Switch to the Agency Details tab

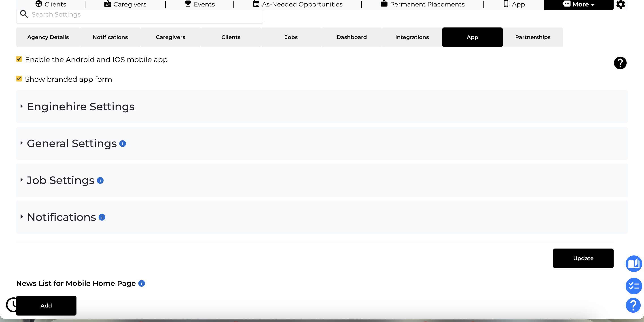coord(48,37)
